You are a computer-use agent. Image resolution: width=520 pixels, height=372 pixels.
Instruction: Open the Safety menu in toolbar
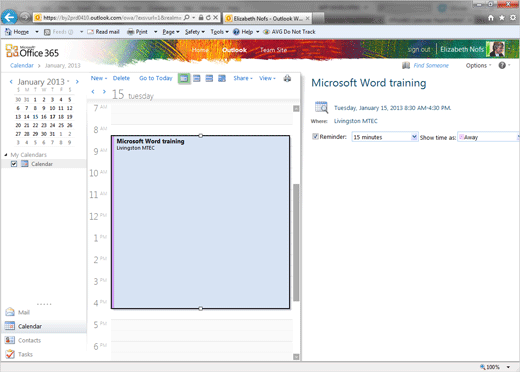point(195,32)
